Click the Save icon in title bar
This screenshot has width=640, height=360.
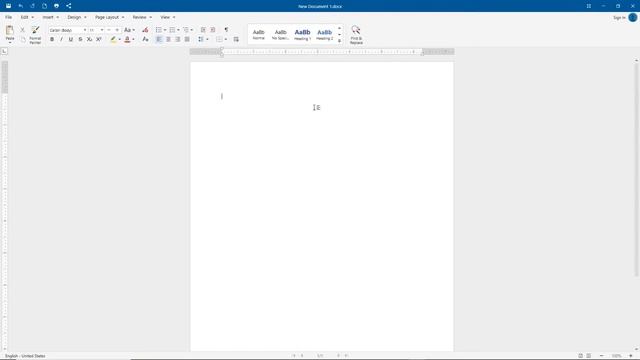[x=8, y=6]
